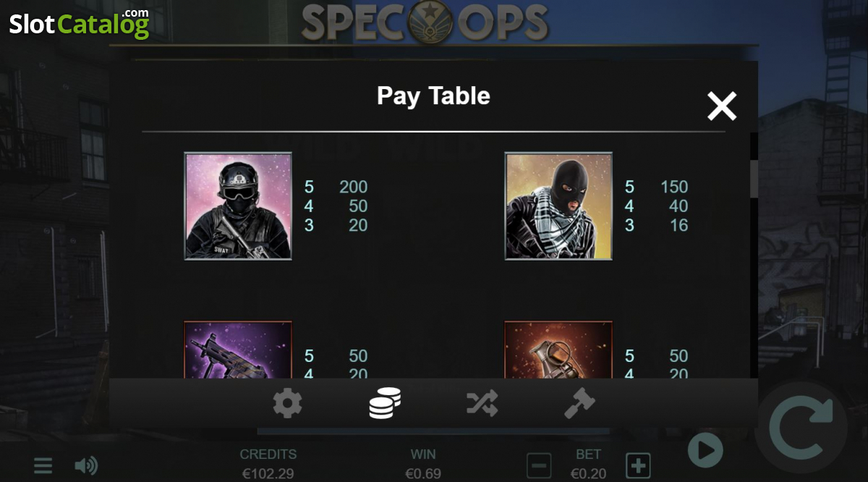The height and width of the screenshot is (482, 868).
Task: Click the masked terrorist symbol
Action: pyautogui.click(x=558, y=206)
